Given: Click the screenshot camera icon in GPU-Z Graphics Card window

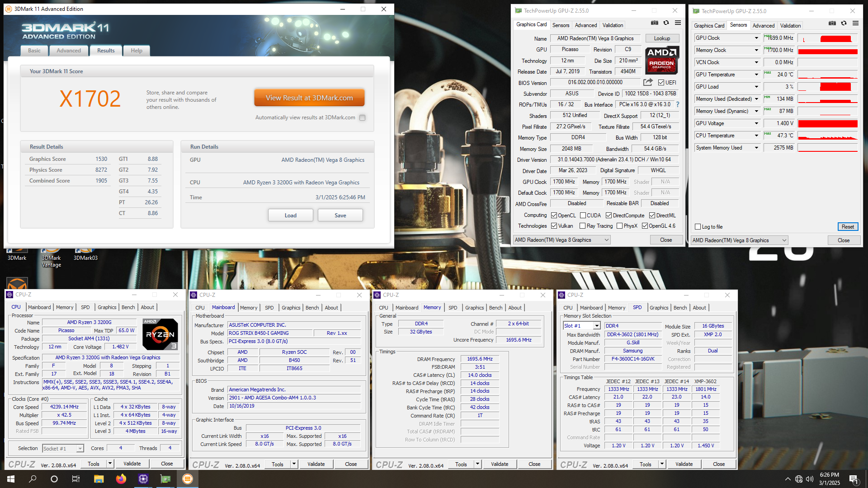Looking at the screenshot, I should [654, 23].
